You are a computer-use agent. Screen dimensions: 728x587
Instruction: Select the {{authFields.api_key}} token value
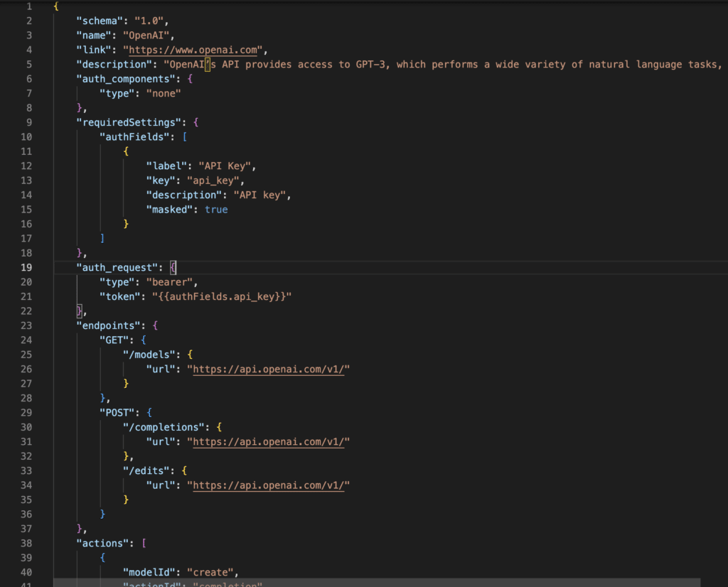(222, 296)
